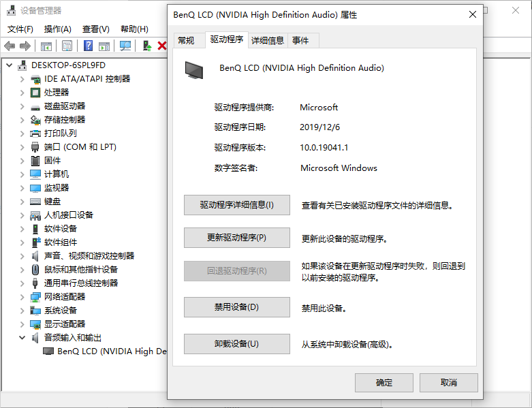532x408 pixels.
Task: Click the DESKTOP-6SPL9FD computer icon
Action: [22, 65]
